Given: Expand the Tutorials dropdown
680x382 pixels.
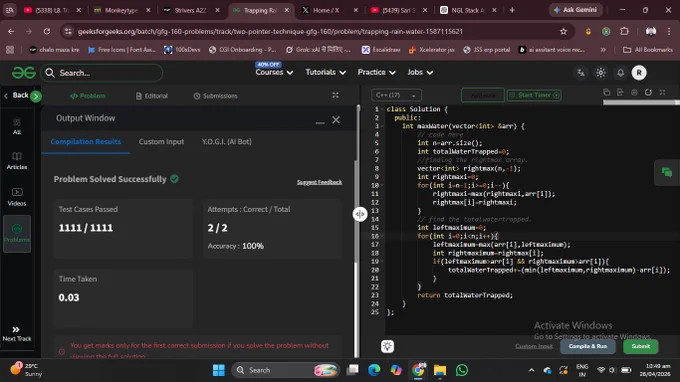Looking at the screenshot, I should tap(325, 72).
